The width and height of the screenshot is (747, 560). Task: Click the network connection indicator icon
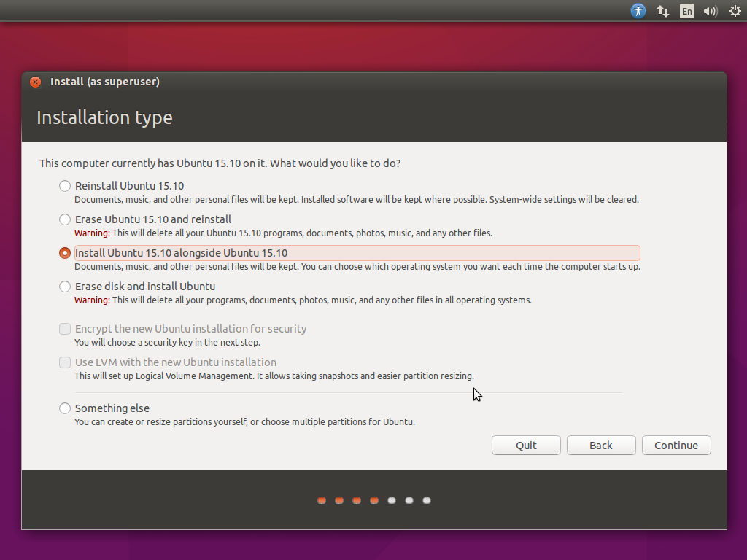coord(663,11)
